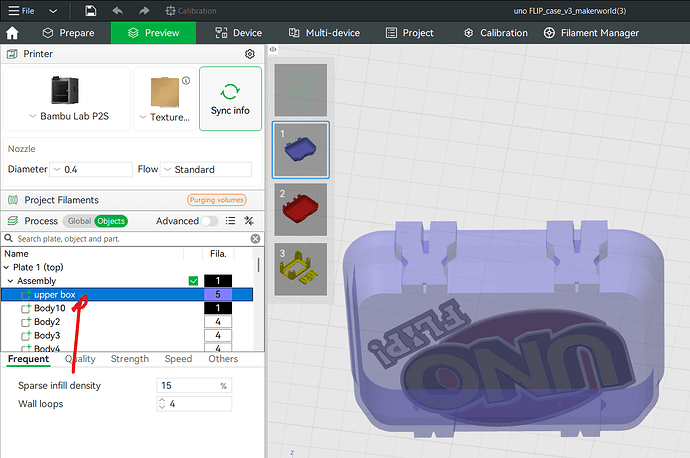The width and height of the screenshot is (690, 458).
Task: Collapse the Assembly tree node
Action: 11,281
